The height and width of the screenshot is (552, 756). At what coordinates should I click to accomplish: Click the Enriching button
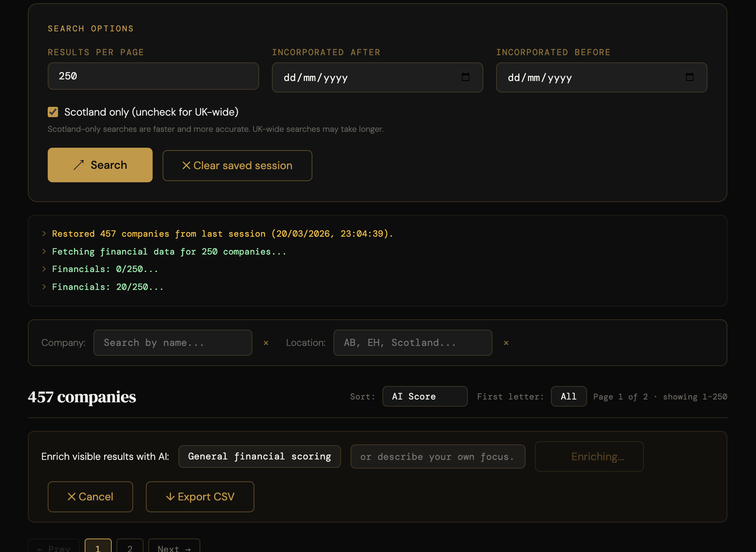589,456
